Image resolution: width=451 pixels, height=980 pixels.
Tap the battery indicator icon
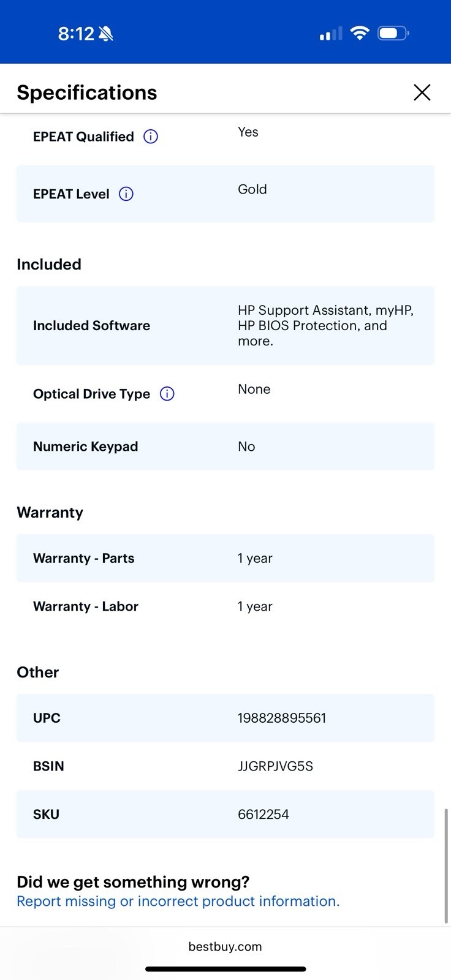(393, 33)
